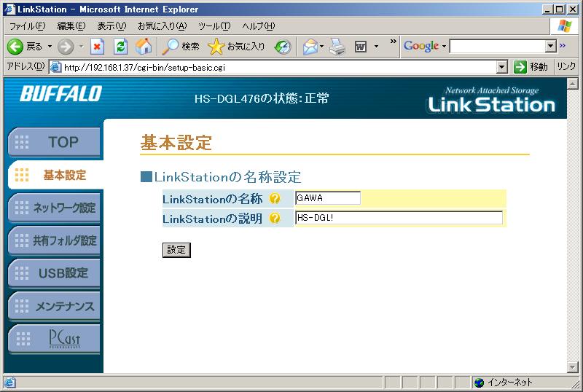
Task: Click the BUFFALO logo
Action: click(61, 93)
